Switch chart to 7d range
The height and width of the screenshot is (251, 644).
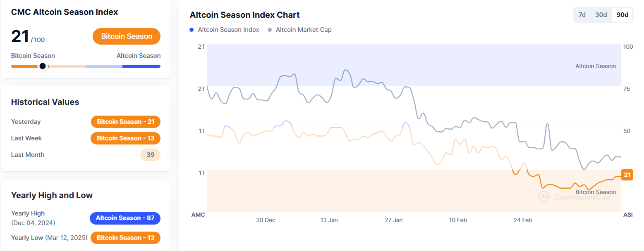point(582,15)
